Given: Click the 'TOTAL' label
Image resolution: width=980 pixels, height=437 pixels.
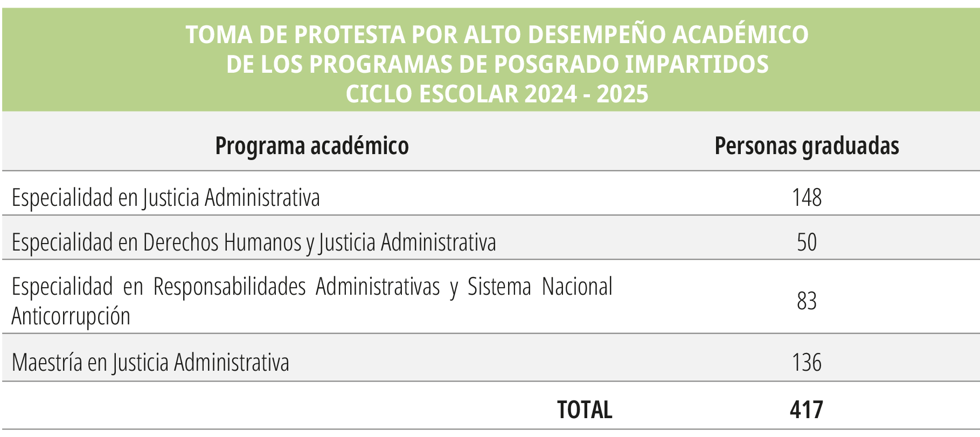Looking at the screenshot, I should click(585, 410).
